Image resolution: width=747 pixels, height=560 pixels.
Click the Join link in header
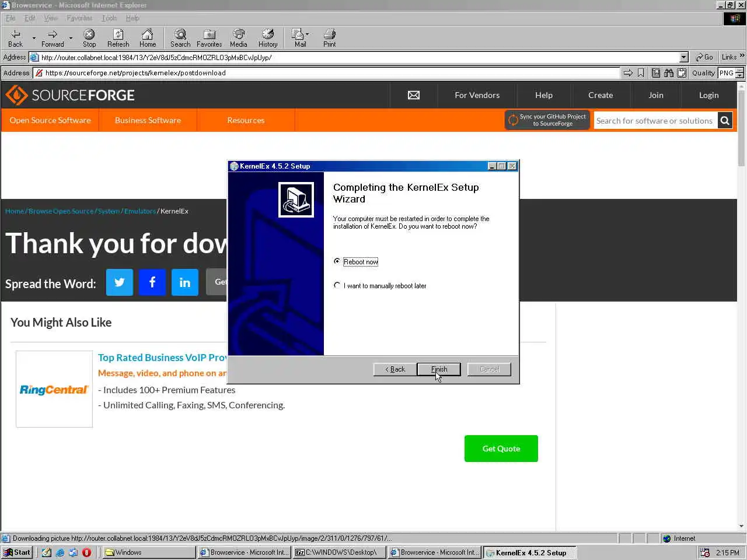[x=656, y=95]
